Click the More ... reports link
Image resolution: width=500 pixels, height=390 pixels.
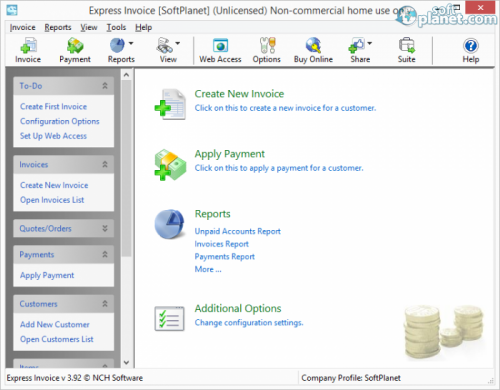208,269
